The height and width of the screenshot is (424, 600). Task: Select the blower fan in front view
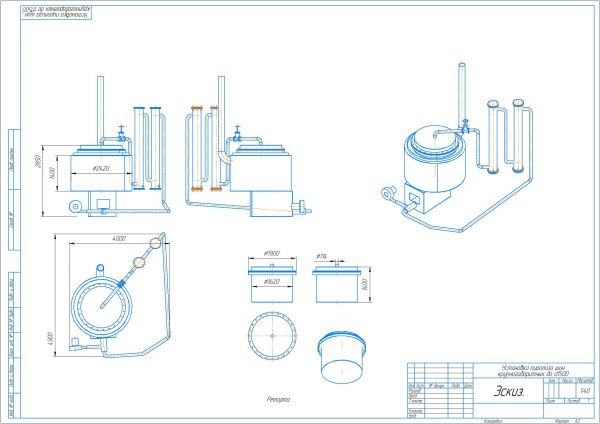[72, 206]
